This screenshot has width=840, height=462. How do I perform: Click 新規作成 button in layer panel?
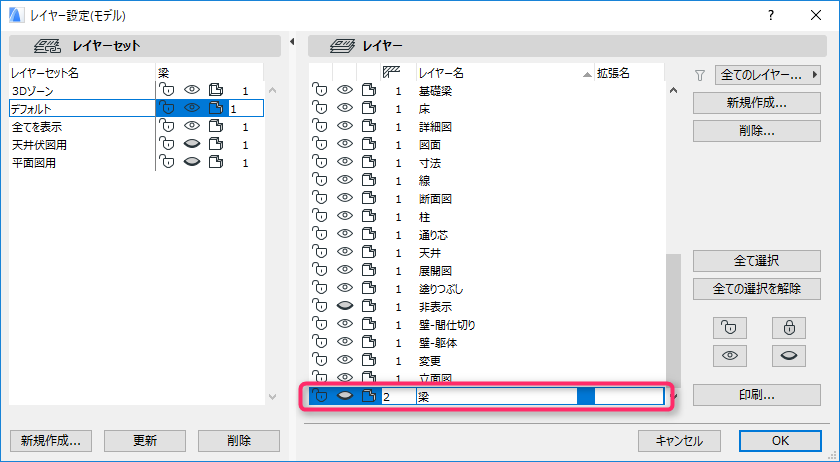click(x=756, y=103)
